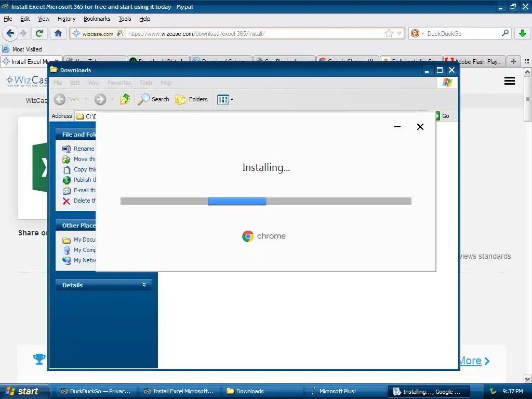Click the magnifier icon in the DuckDuckGo box
The image size is (532, 399).
[x=505, y=33]
